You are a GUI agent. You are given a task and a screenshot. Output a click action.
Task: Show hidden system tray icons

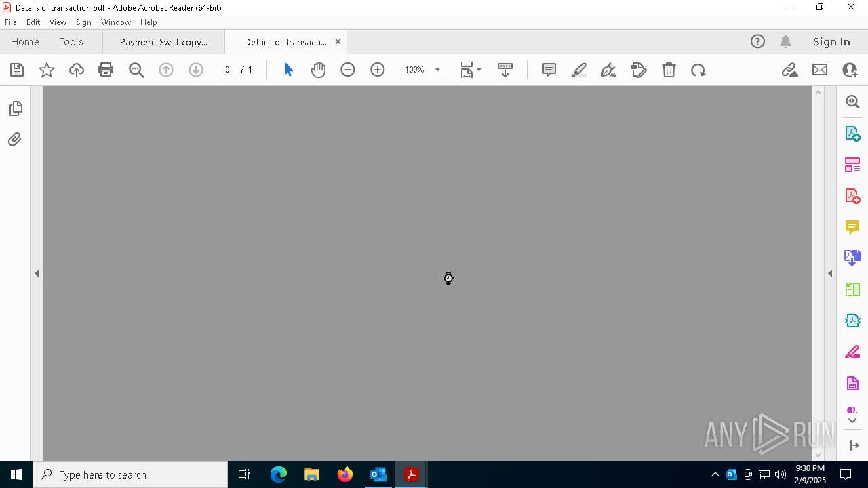coord(715,474)
